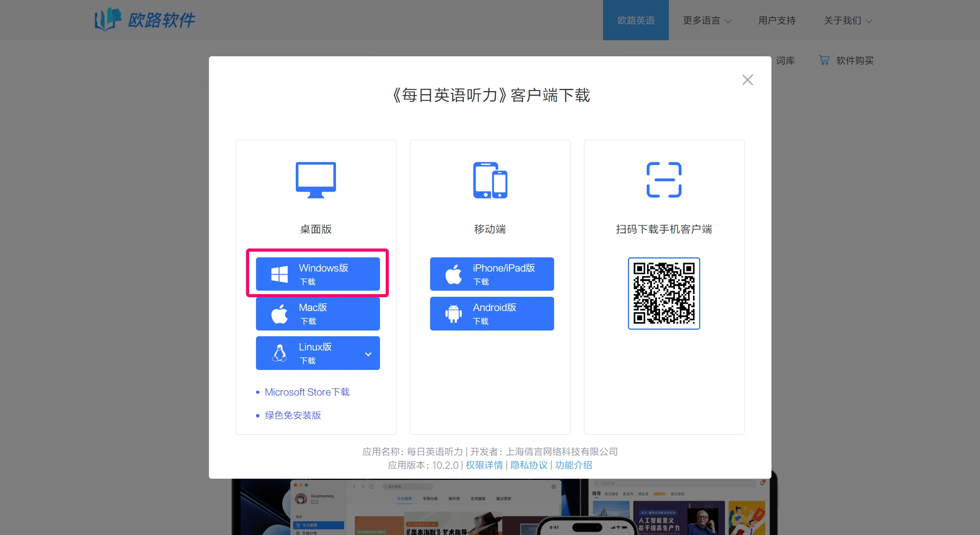Screen dimensions: 980x535
Task: Click the Apple icon on the Mac版 button
Action: point(279,314)
